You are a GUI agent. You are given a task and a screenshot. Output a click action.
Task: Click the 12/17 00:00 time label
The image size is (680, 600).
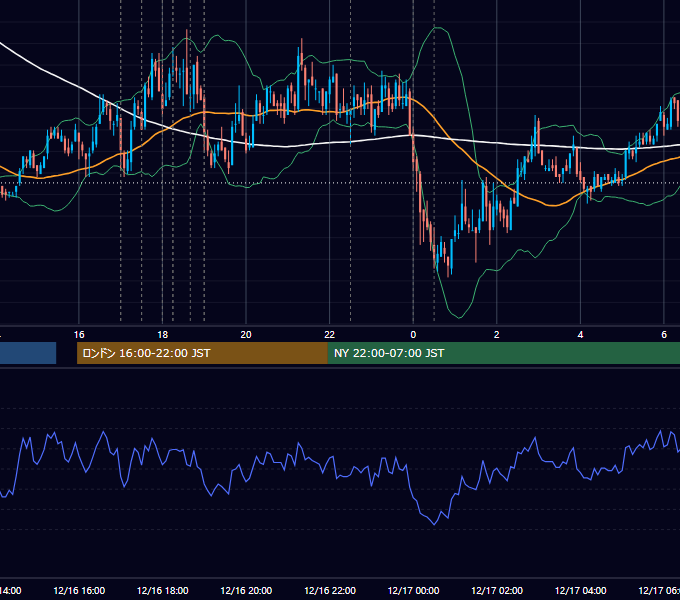[x=413, y=590]
